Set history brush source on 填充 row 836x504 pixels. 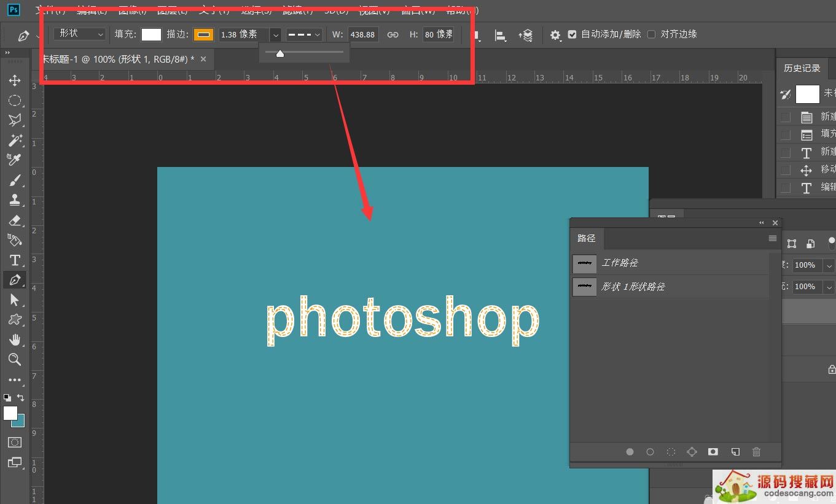click(x=786, y=134)
